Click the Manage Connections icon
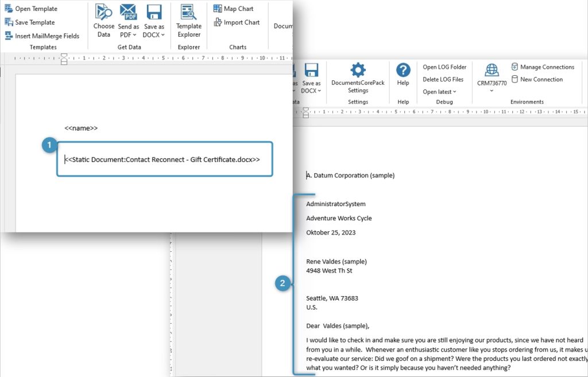Image resolution: width=588 pixels, height=377 pixels. [514, 67]
